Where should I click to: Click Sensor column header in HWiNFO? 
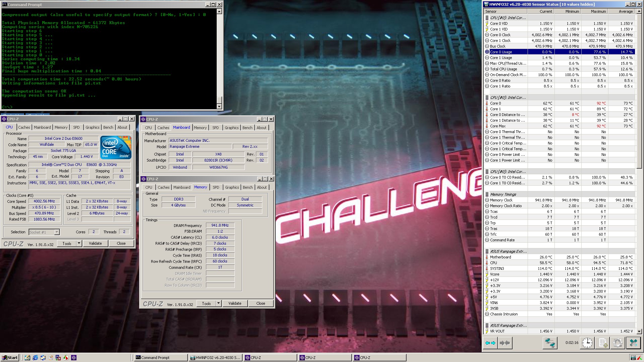point(505,11)
